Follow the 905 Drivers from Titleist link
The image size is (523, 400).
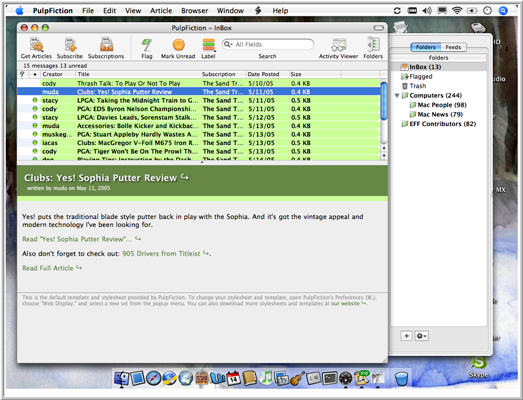coord(166,254)
